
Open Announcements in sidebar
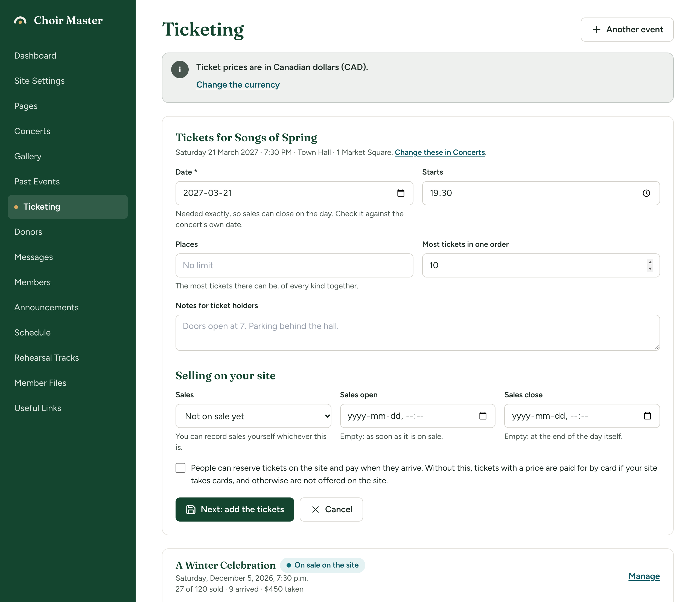[68, 308]
